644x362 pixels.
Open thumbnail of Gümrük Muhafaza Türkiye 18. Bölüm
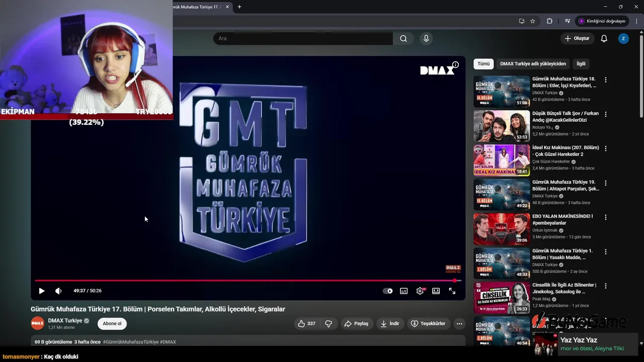click(x=502, y=92)
